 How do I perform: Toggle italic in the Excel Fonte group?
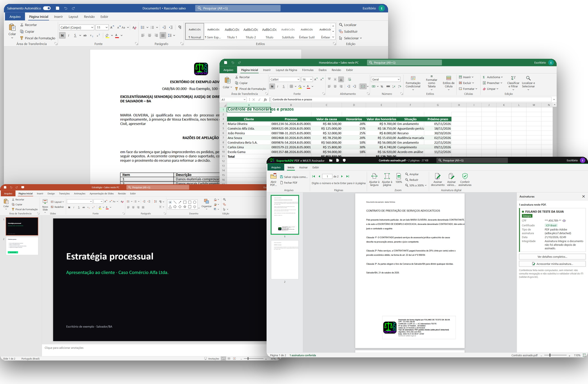278,87
